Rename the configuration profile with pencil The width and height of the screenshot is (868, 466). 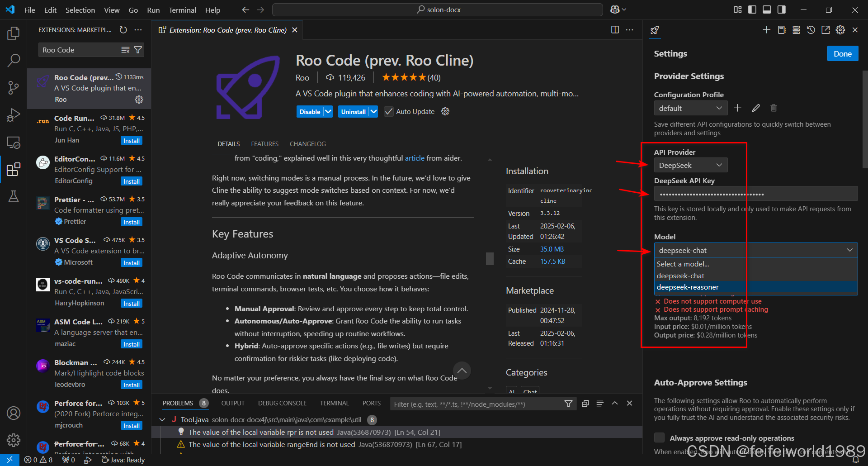(x=756, y=108)
